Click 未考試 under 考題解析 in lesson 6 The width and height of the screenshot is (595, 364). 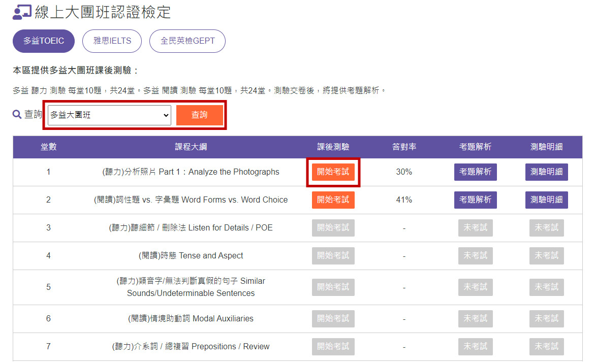click(x=476, y=319)
